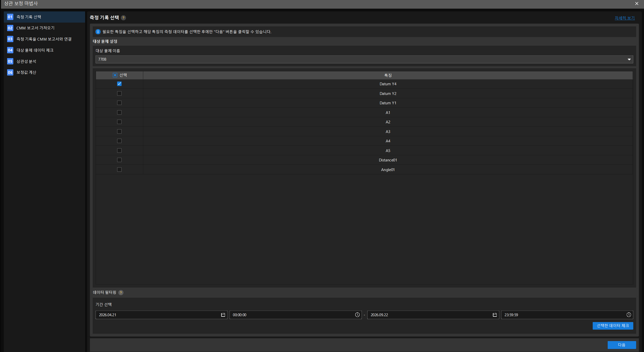Toggle the select-all 선택 header checkbox

[115, 75]
